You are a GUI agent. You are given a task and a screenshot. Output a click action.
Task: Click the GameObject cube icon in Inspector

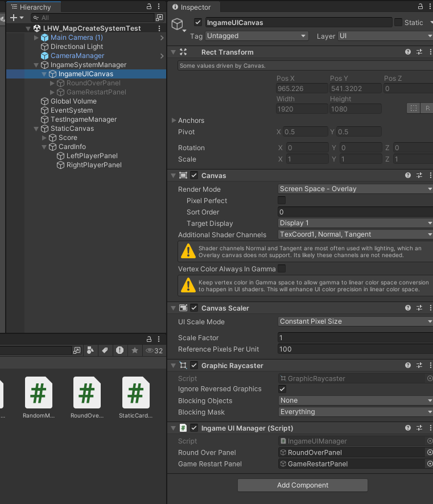coord(178,24)
